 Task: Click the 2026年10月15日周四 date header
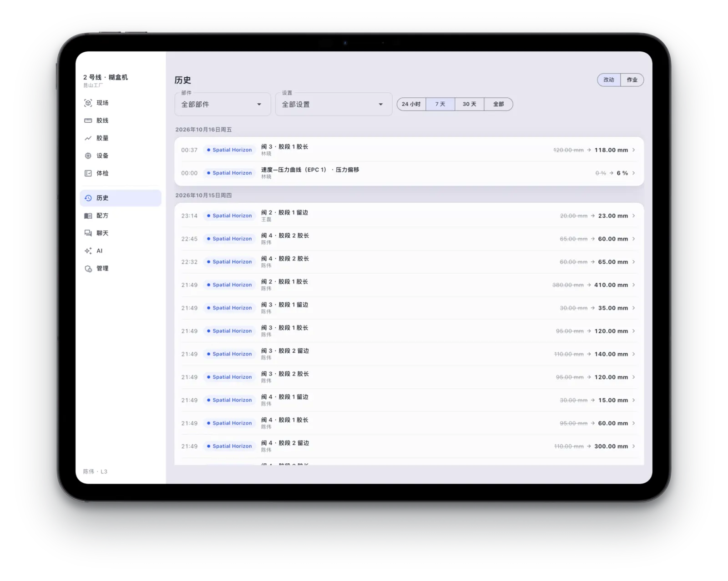[203, 195]
